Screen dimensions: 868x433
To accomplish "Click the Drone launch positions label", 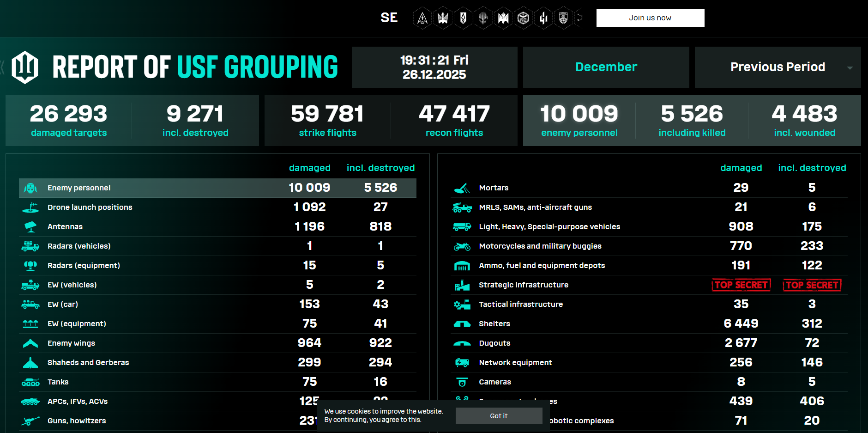I will [x=90, y=207].
